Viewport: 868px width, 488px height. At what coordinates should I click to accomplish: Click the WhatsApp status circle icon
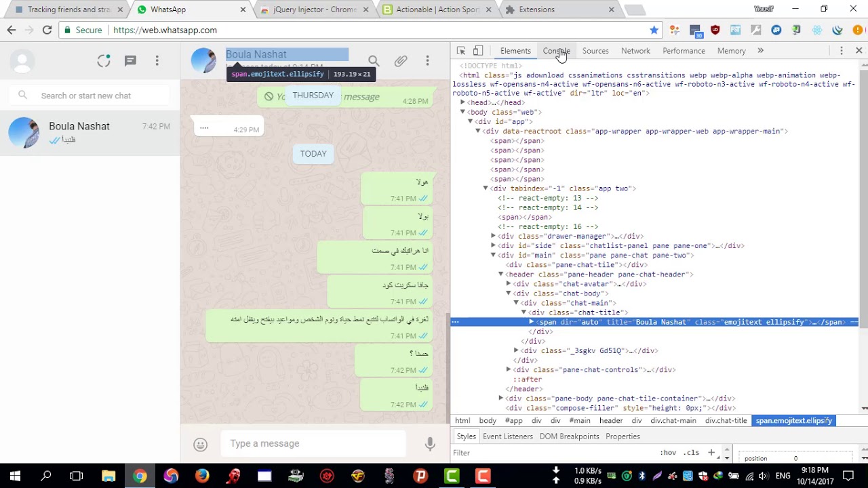103,61
